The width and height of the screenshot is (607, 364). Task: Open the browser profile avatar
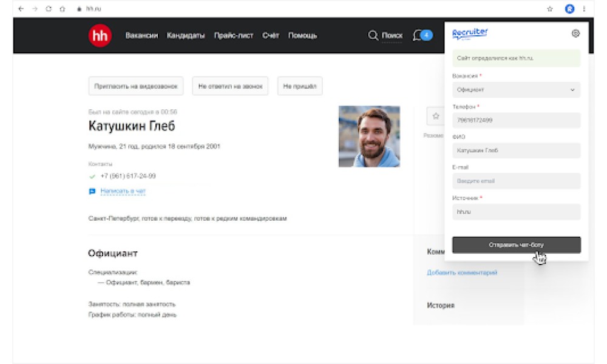click(569, 8)
